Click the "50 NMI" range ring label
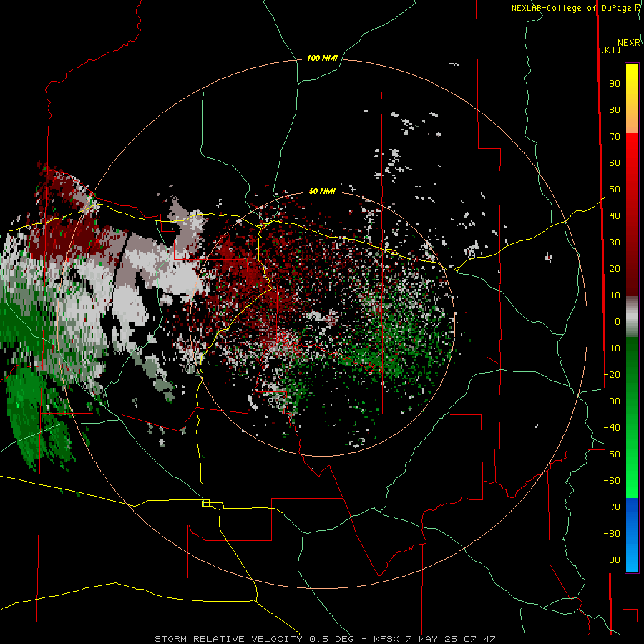This screenshot has height=644, width=644. pyautogui.click(x=322, y=191)
